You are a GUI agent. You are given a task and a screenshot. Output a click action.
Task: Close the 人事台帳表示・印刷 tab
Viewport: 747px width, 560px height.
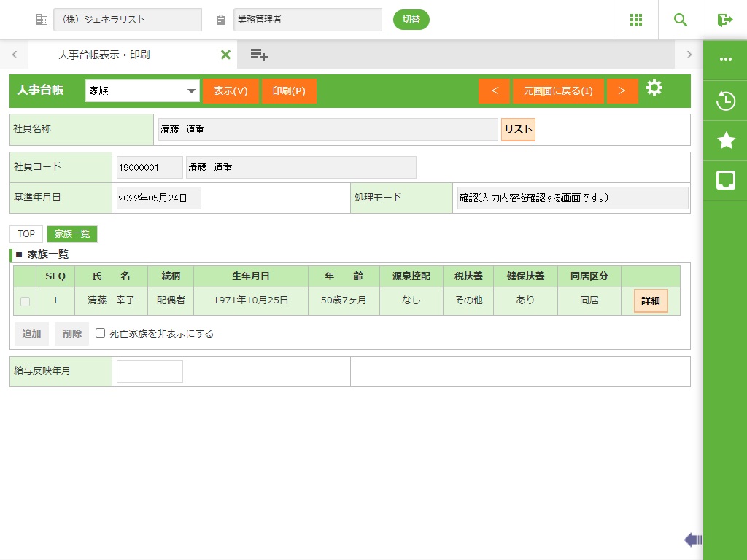(x=225, y=55)
